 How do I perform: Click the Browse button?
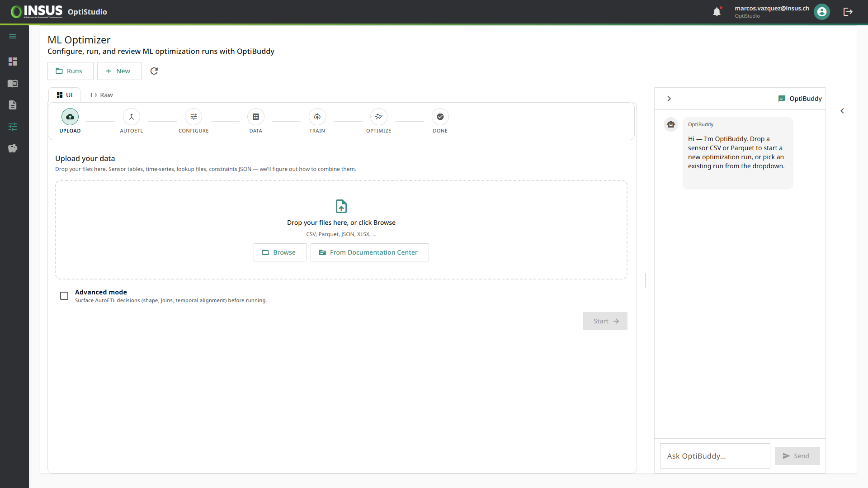[x=280, y=252]
